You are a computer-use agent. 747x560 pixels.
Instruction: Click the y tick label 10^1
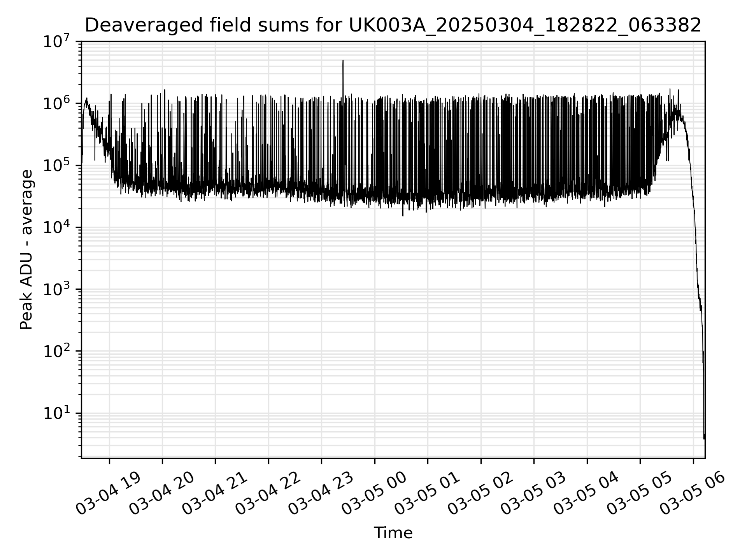(57, 413)
